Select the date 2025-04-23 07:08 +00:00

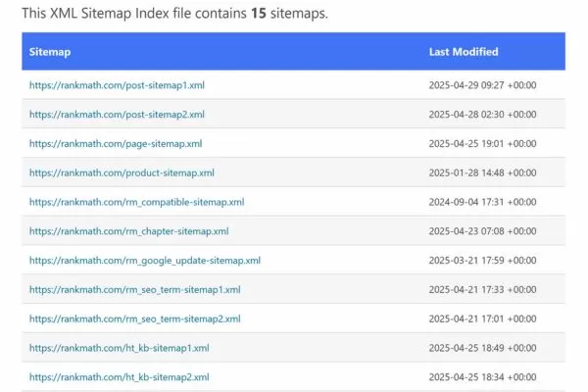coord(482,231)
